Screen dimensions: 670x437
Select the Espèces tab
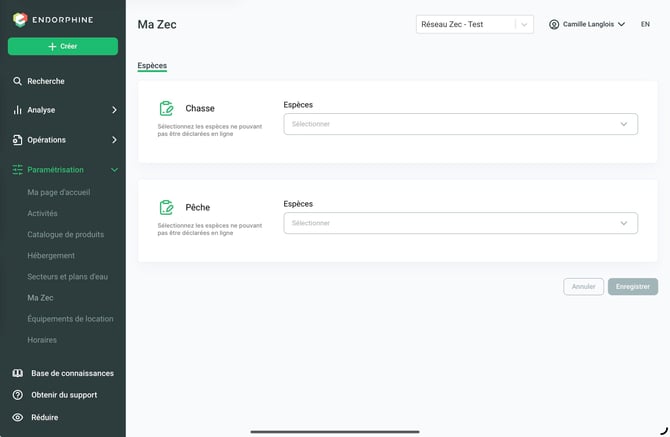tap(152, 65)
